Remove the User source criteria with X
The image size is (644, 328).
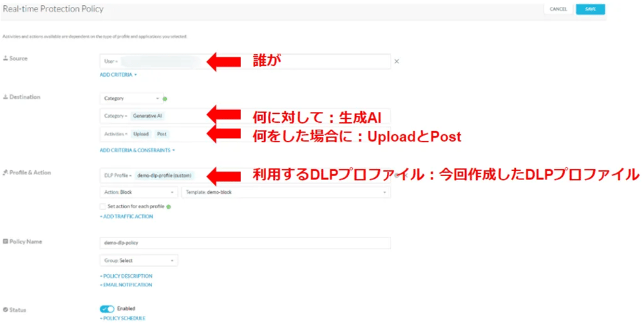(396, 62)
